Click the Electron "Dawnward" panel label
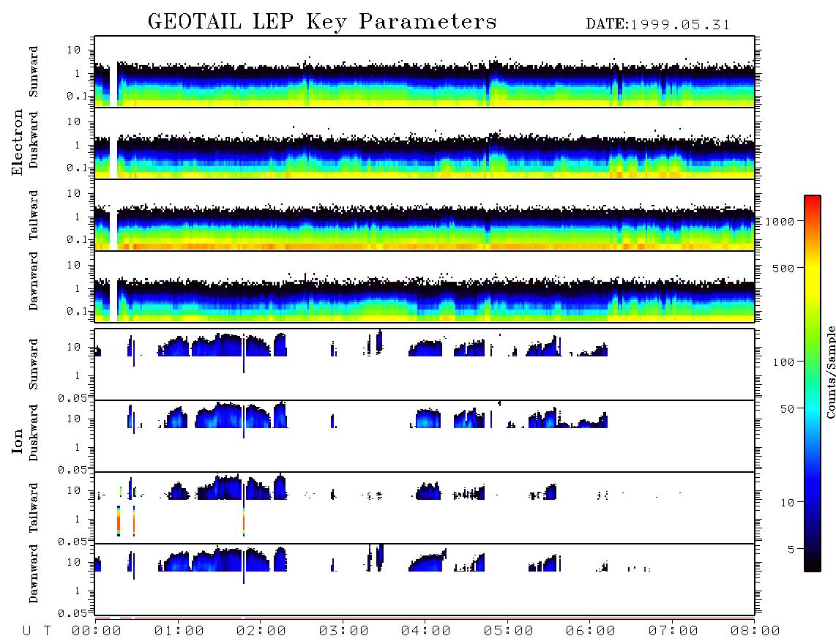The height and width of the screenshot is (644, 836). [x=34, y=282]
